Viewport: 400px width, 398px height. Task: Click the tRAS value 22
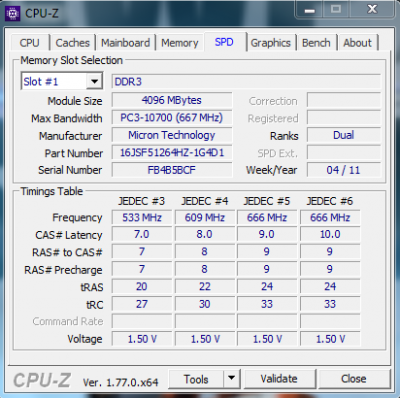205,286
